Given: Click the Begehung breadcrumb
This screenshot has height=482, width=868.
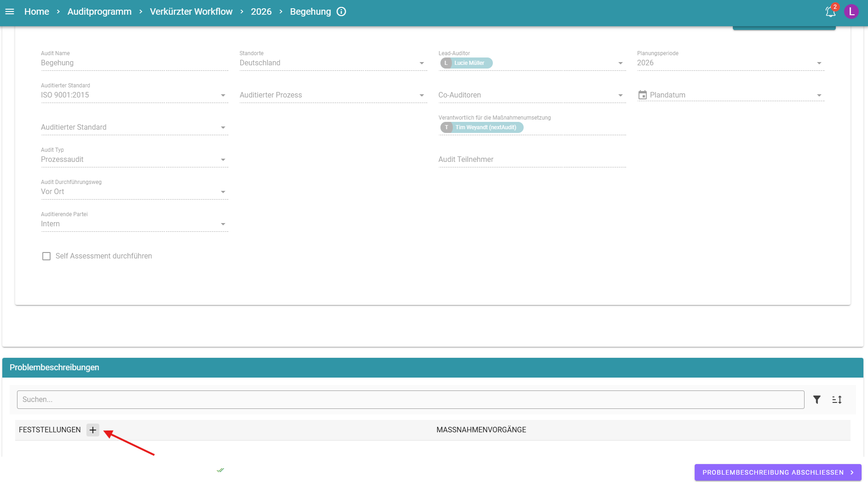Looking at the screenshot, I should click(310, 11).
